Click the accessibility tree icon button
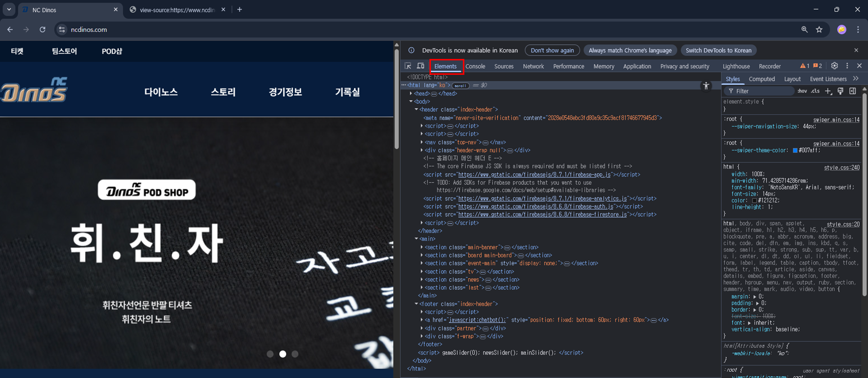Screen dimensions: 868x378 pos(706,86)
